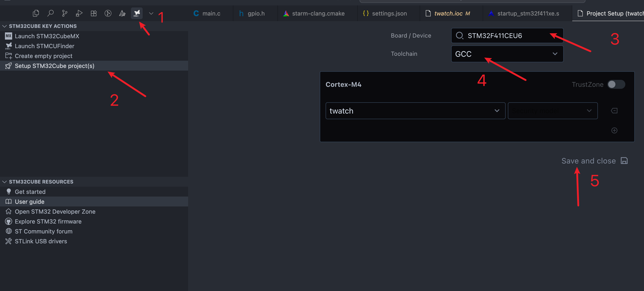The image size is (644, 291).
Task: Switch to the settings.json tab
Action: click(x=385, y=13)
